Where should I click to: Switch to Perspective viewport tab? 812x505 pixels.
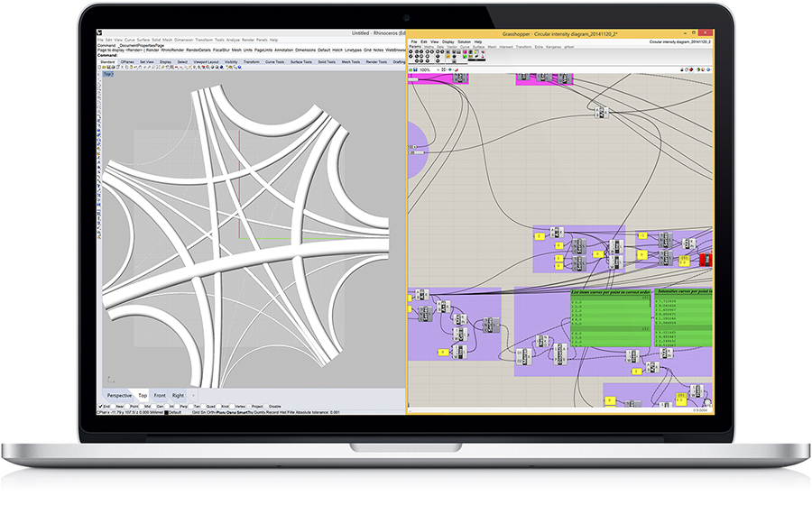pyautogui.click(x=119, y=395)
